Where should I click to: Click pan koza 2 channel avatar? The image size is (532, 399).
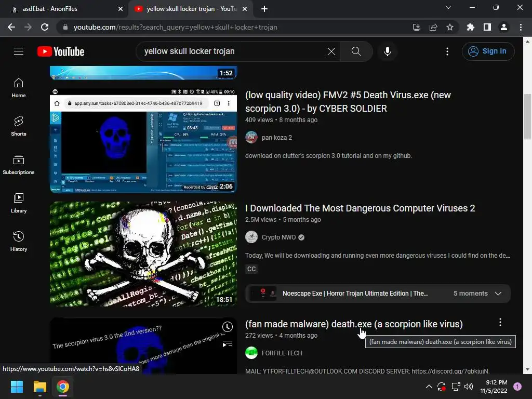pyautogui.click(x=251, y=137)
